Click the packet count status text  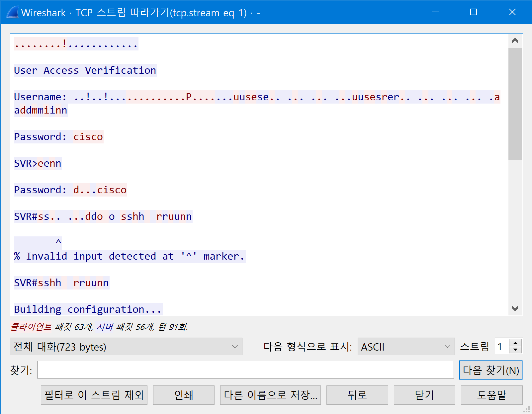click(99, 327)
